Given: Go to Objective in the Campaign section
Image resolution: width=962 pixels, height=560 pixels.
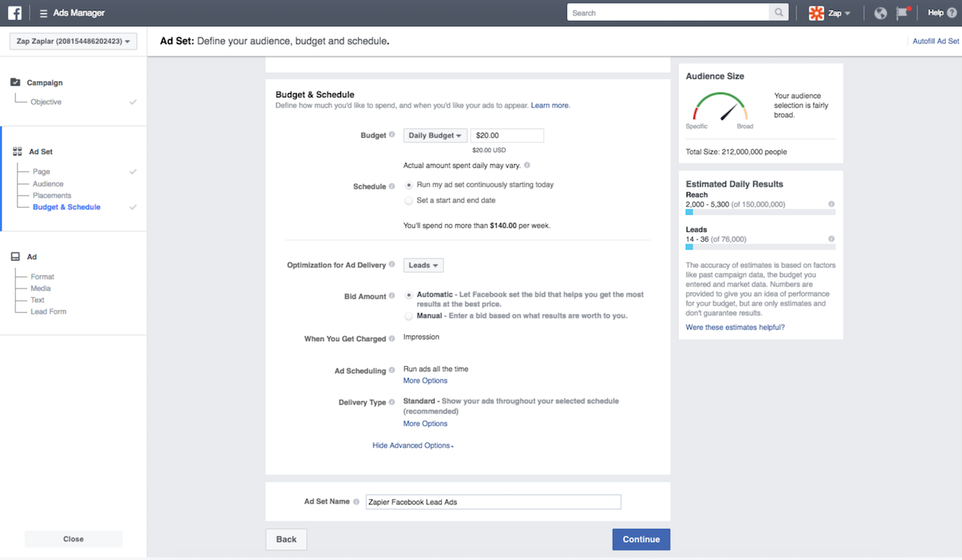Looking at the screenshot, I should click(46, 102).
